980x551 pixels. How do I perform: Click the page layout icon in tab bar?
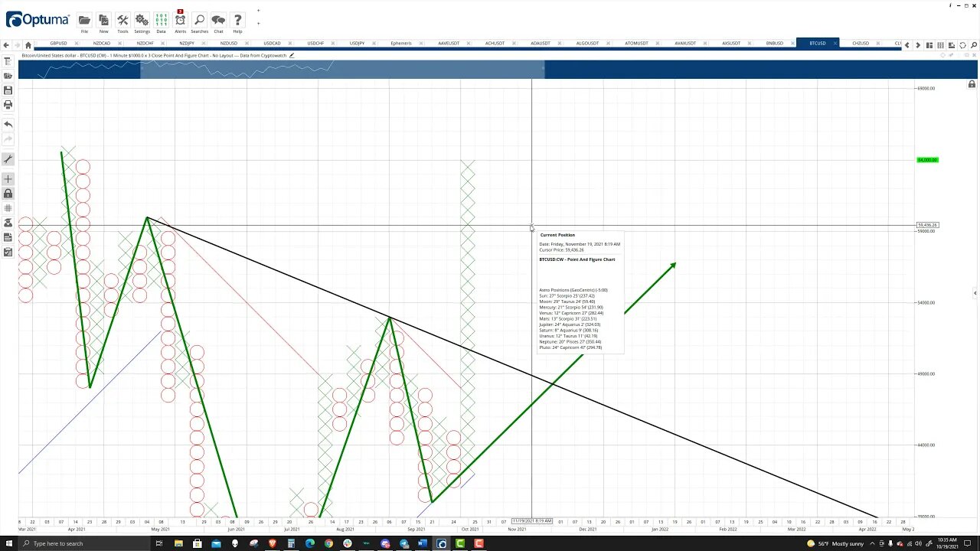[x=929, y=45]
